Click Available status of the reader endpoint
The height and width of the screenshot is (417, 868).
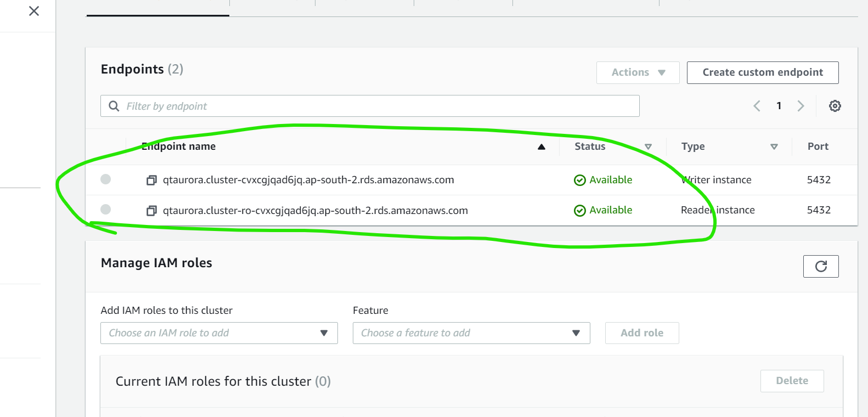coord(603,210)
